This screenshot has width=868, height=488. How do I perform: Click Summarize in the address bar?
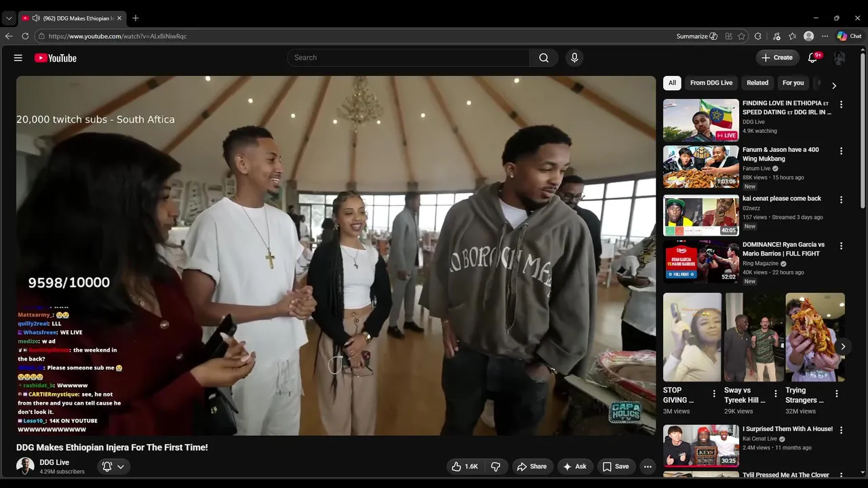(x=696, y=36)
